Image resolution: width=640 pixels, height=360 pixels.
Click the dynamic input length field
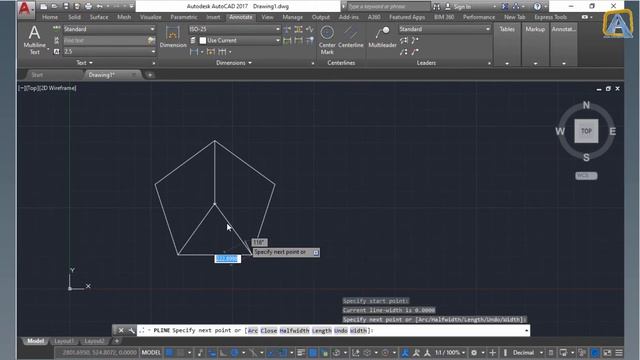point(227,259)
